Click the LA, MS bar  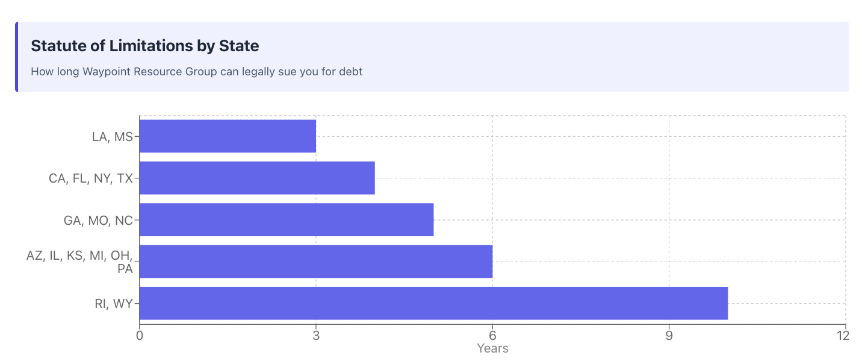(x=228, y=136)
